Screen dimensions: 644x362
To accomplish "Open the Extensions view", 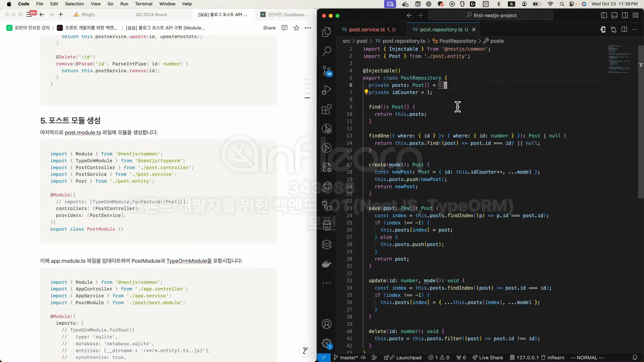I will pyautogui.click(x=326, y=109).
